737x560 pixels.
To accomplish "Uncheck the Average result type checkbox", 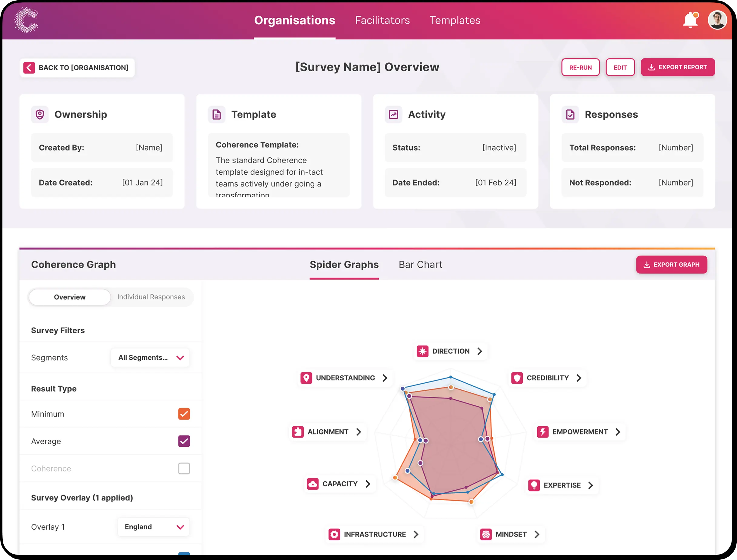I will point(184,441).
